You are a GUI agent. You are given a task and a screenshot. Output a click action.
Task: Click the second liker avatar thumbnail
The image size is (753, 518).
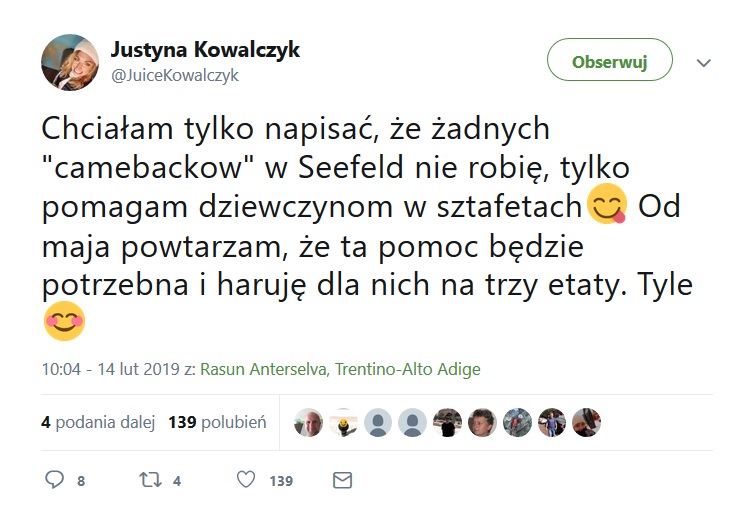click(x=343, y=423)
